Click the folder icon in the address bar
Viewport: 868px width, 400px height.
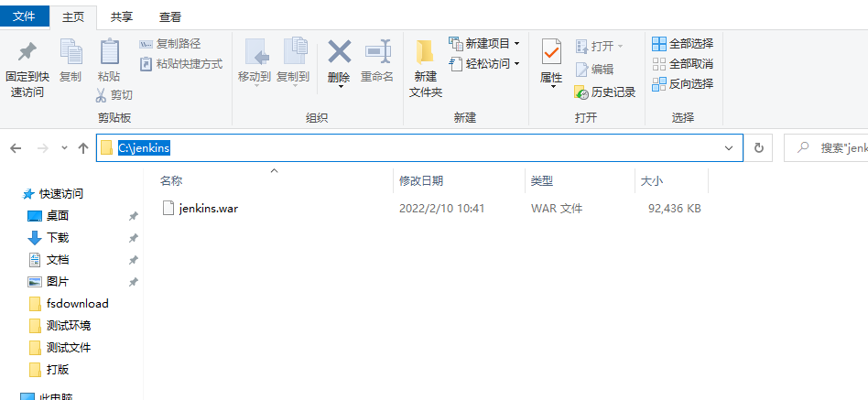tap(107, 147)
